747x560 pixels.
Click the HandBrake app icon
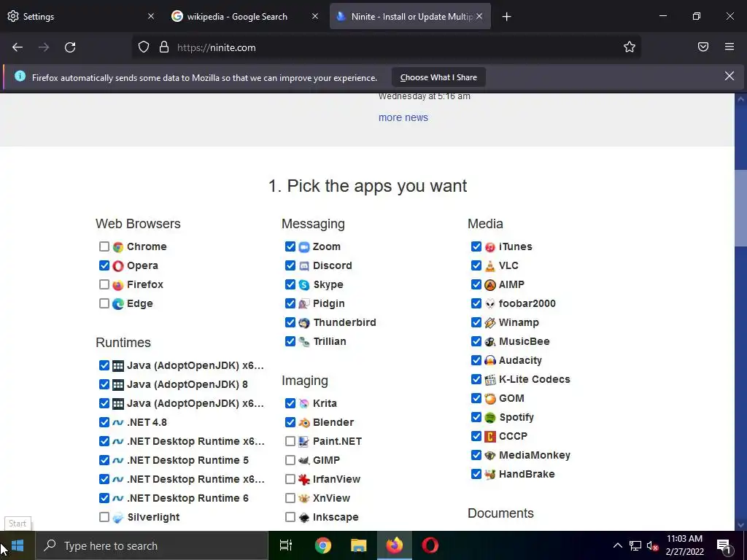(x=490, y=474)
